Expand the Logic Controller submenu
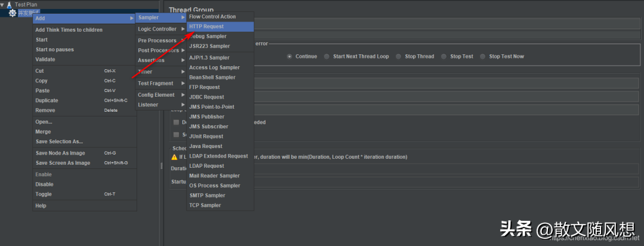This screenshot has height=246, width=644. tap(161, 29)
